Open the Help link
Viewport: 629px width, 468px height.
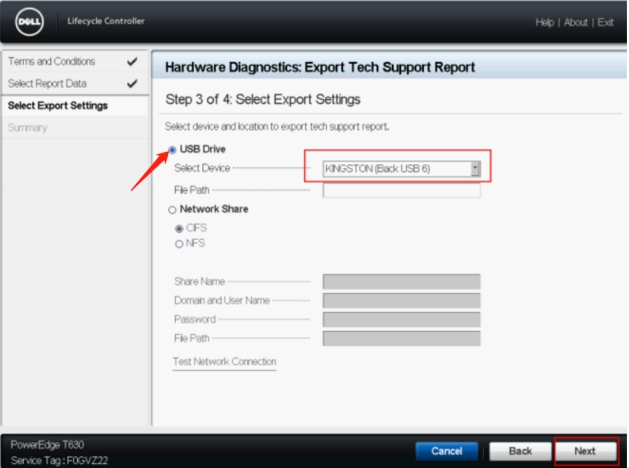[x=544, y=22]
